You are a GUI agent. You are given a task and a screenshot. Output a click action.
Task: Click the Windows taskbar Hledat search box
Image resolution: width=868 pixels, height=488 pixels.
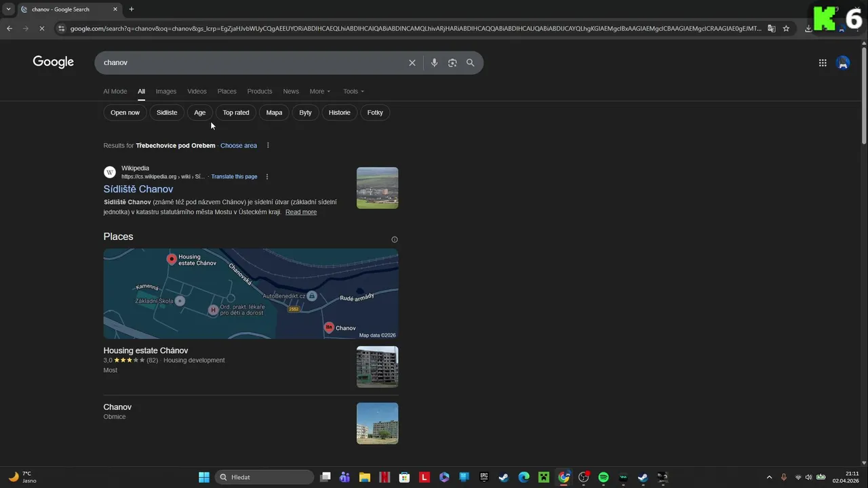[x=264, y=477]
